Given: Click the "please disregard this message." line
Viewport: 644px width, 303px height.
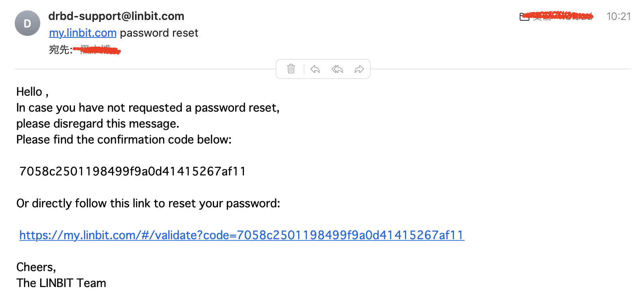Looking at the screenshot, I should click(98, 124).
